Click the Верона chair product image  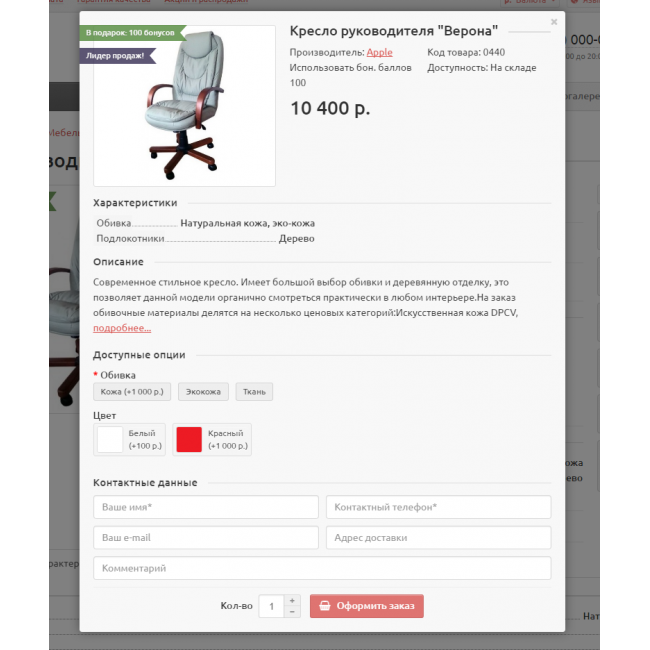(x=184, y=106)
